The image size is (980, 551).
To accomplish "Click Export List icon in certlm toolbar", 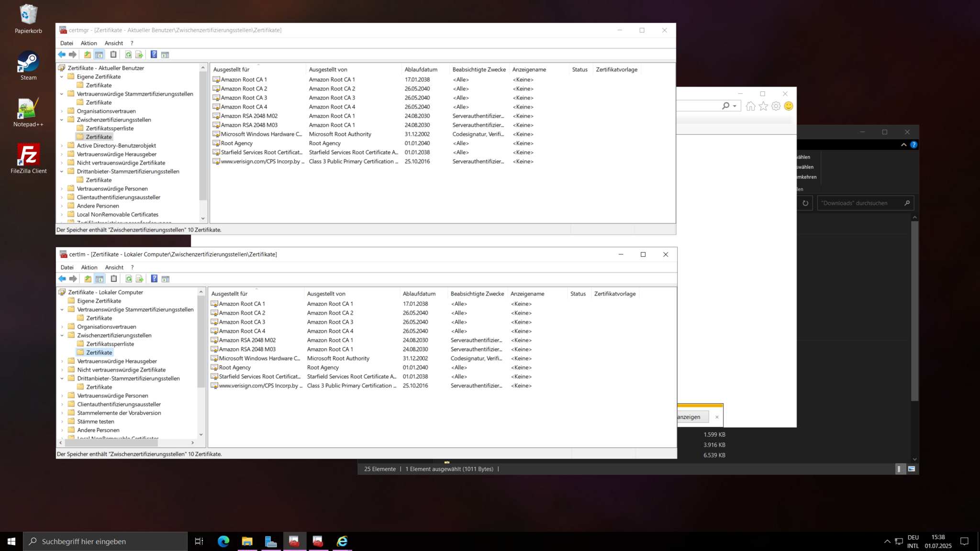I will (x=140, y=279).
